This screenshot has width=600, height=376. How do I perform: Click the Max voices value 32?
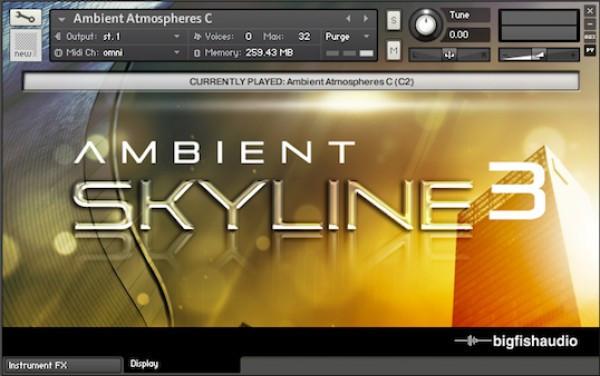tap(304, 37)
